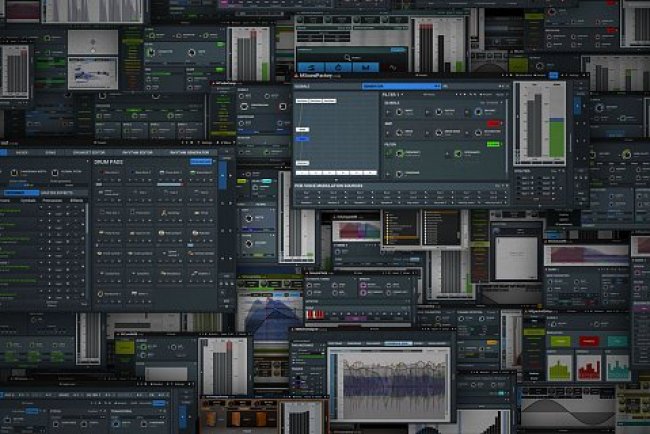The height and width of the screenshot is (434, 650).
Task: Click the PER-VOICE MODULATION SOURCES header
Action: 328,186
